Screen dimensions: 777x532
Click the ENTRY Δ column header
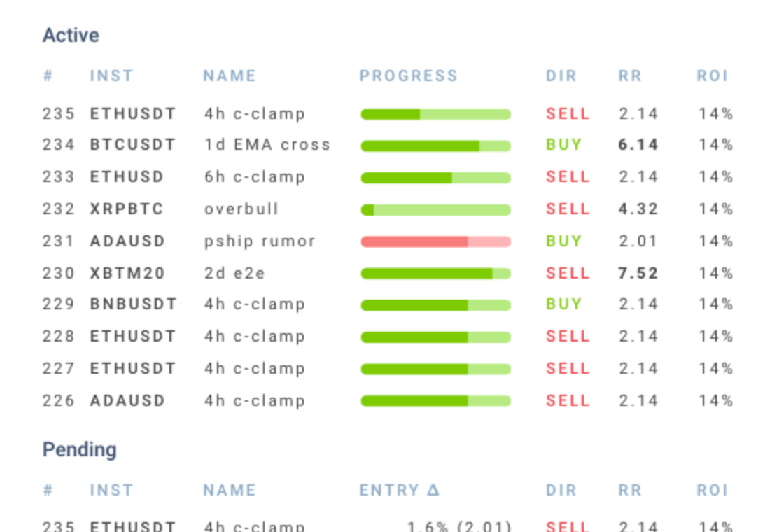(399, 490)
